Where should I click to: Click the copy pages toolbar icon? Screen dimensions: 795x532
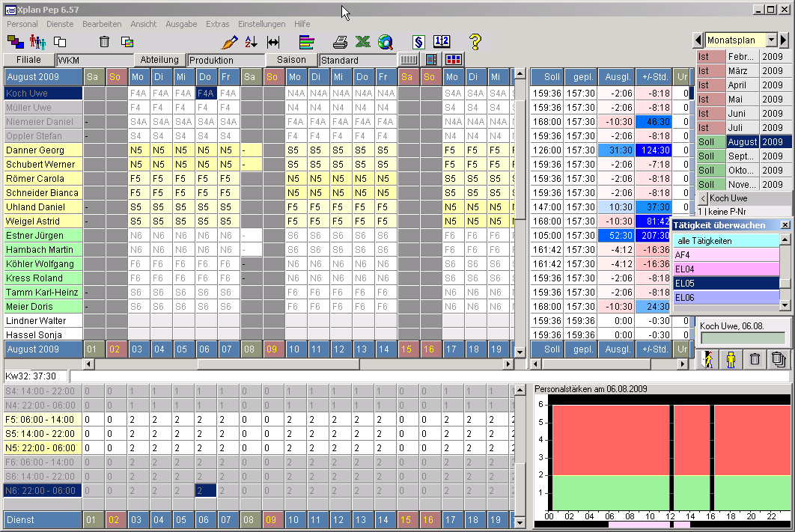click(x=61, y=42)
